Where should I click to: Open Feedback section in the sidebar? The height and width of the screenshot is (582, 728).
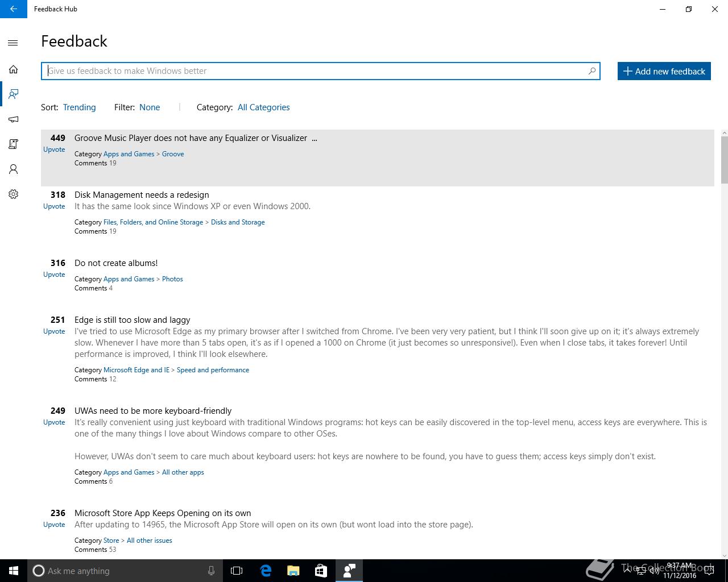pos(13,94)
